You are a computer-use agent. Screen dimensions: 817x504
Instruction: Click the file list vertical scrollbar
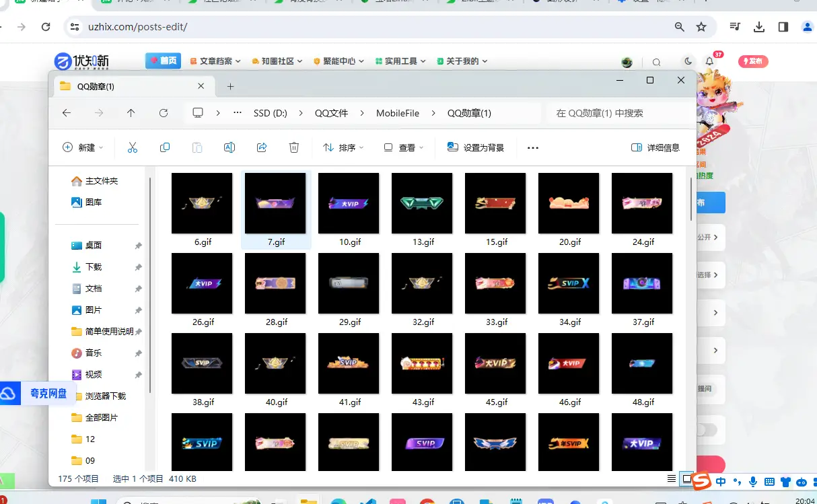690,198
